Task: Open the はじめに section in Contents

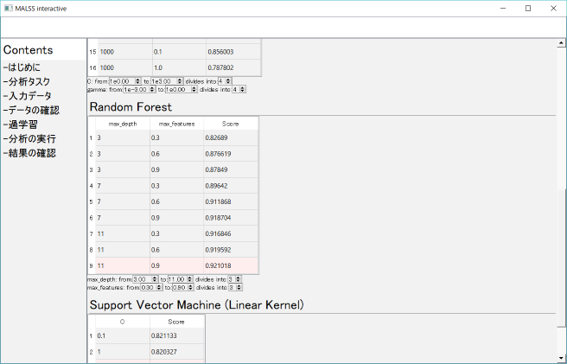Action: click(x=22, y=68)
